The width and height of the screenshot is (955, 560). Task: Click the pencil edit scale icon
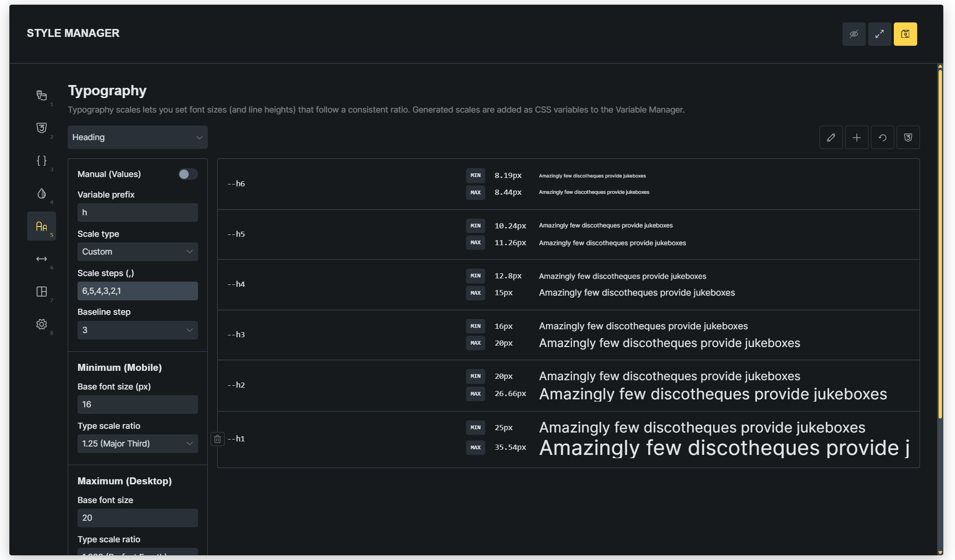(x=831, y=137)
